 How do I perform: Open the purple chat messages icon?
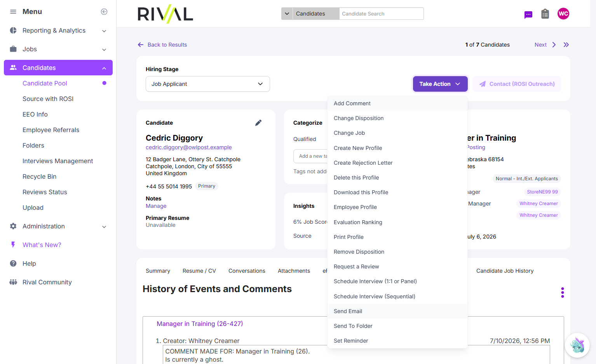click(528, 15)
